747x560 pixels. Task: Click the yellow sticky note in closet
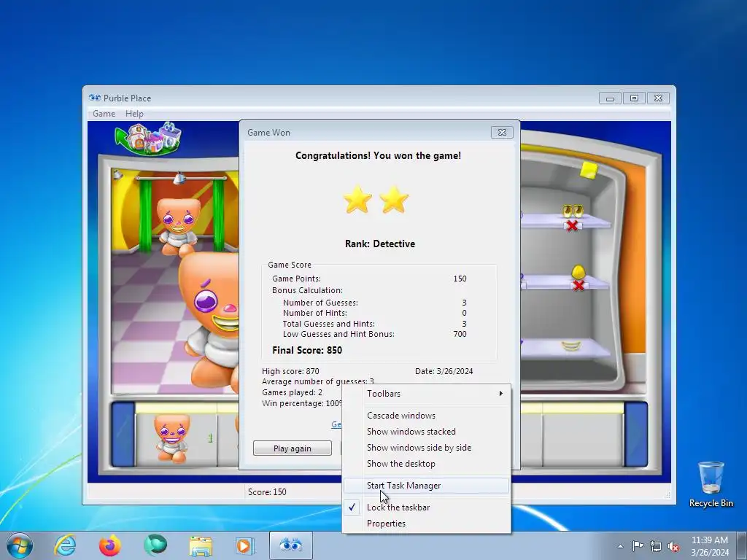[x=589, y=171]
